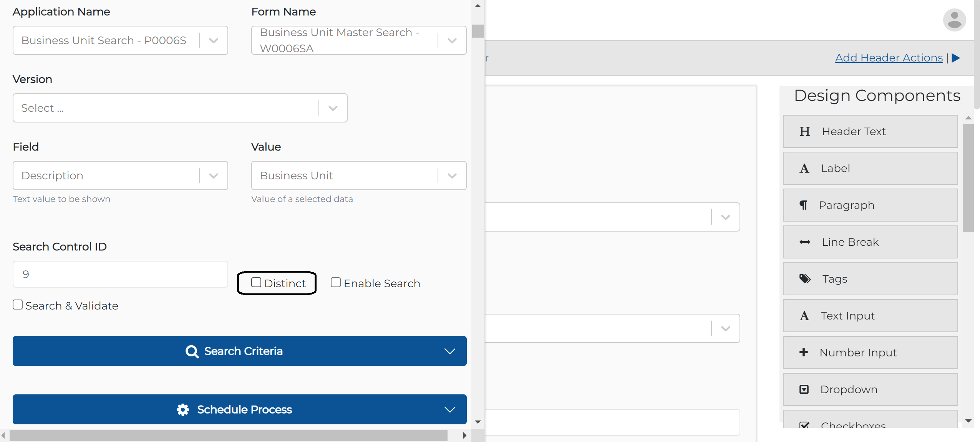
Task: Select the Dropdown design component
Action: (870, 389)
